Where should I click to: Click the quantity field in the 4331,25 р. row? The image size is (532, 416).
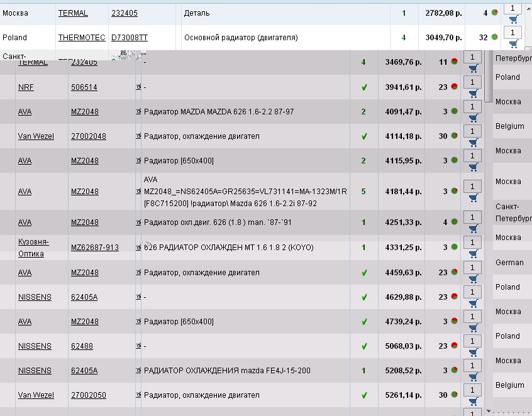pyautogui.click(x=472, y=242)
